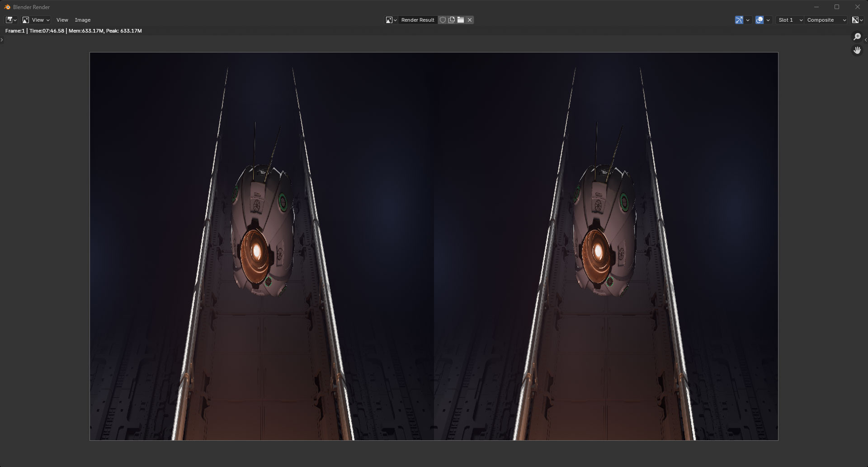Image resolution: width=868 pixels, height=467 pixels.
Task: Maximize the Blender Render window
Action: click(837, 7)
